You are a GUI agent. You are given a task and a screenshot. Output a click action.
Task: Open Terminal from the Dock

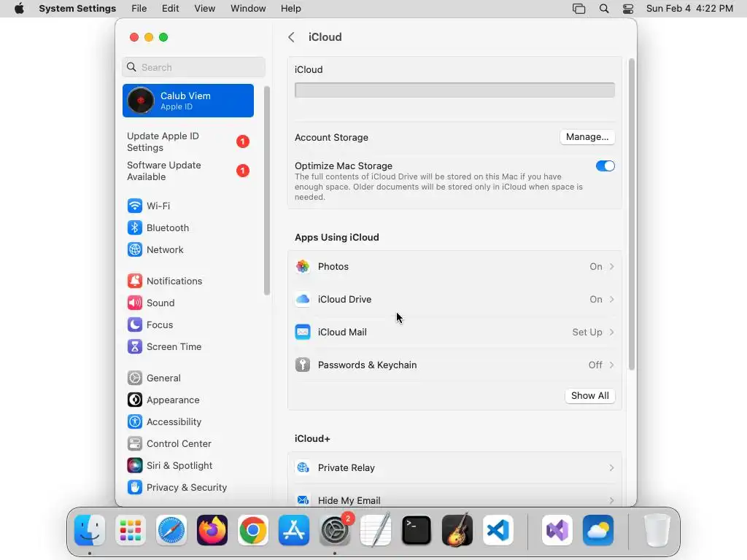tap(417, 531)
